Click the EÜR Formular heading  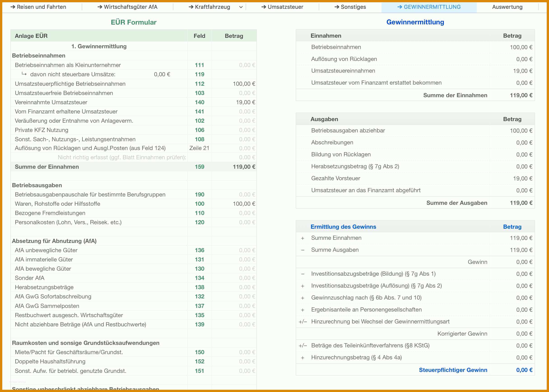[x=134, y=22]
